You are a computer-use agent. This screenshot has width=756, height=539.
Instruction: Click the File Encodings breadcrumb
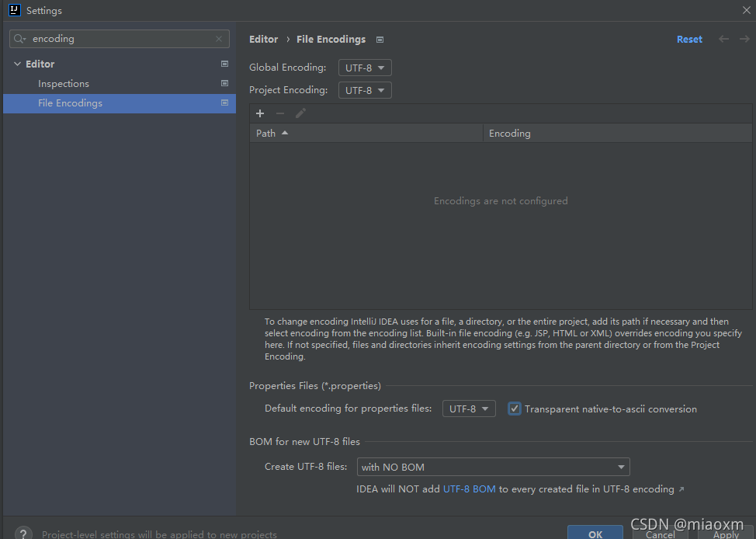coord(331,39)
